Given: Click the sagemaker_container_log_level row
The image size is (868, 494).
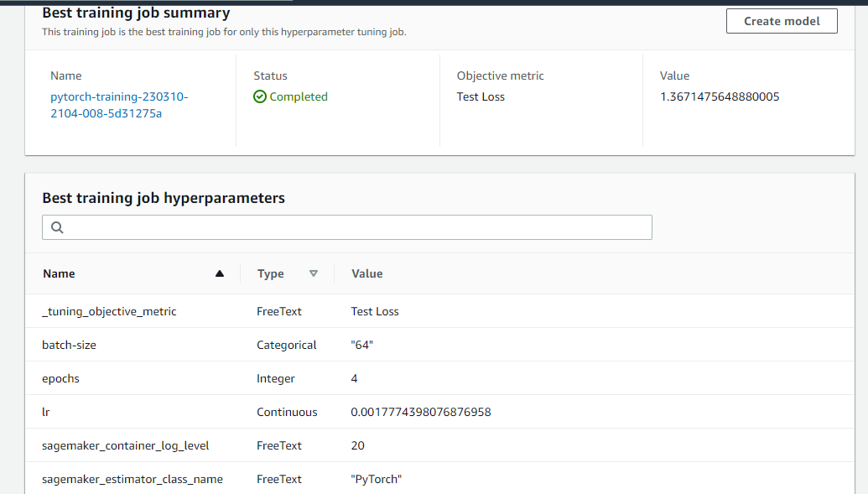Looking at the screenshot, I should [126, 445].
